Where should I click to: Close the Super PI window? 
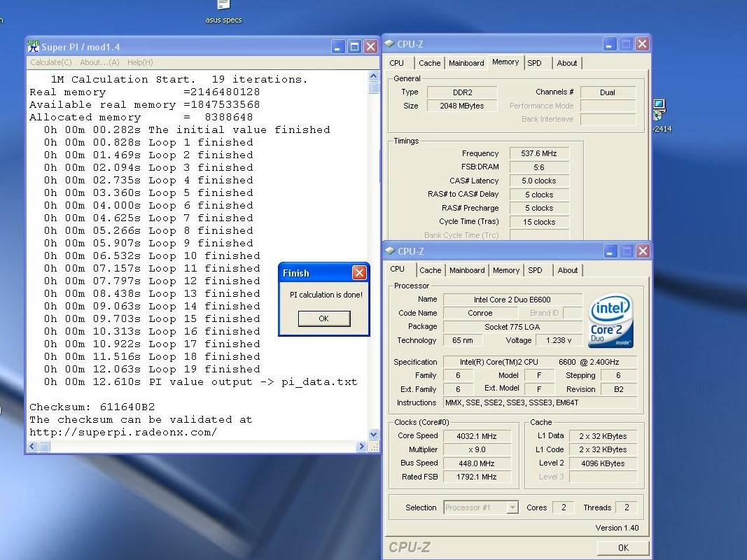pos(370,47)
